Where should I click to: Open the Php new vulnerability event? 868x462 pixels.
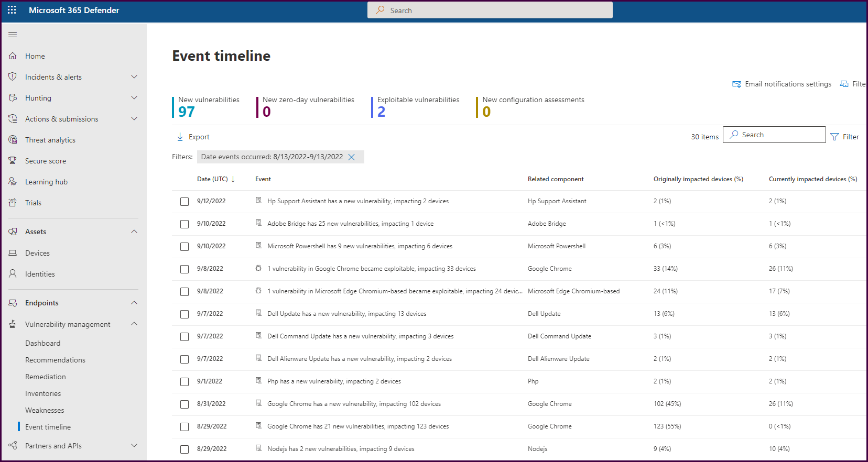[334, 381]
